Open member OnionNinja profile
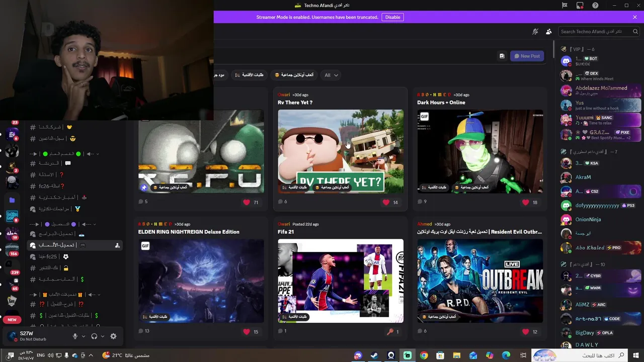This screenshot has height=362, width=644. [600, 220]
